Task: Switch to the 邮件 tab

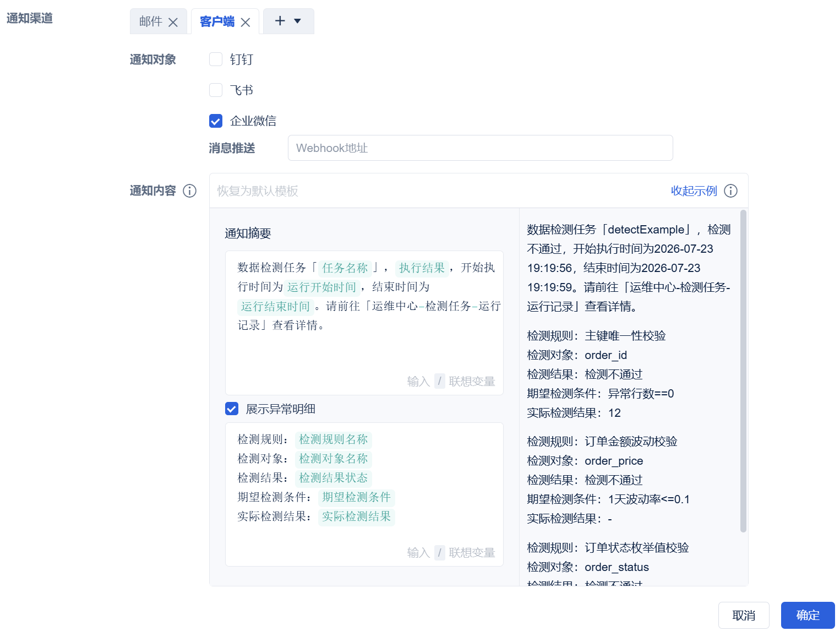Action: point(151,21)
